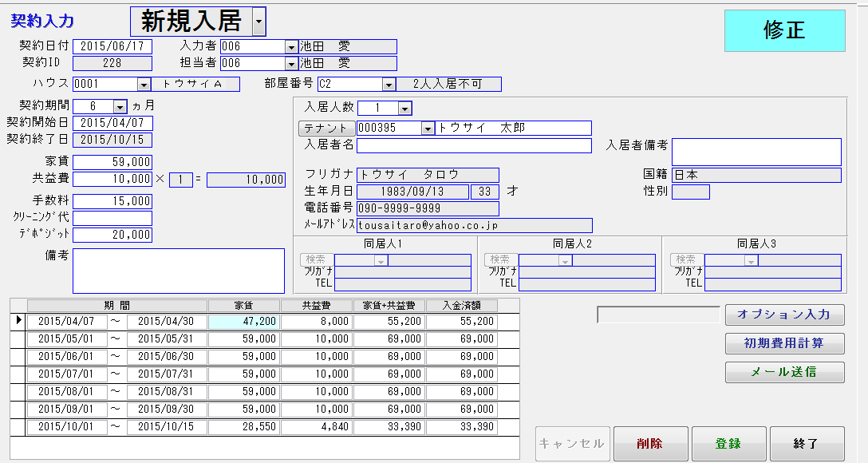Expand the 担当者 dropdown arrow
868x463 pixels.
(x=291, y=63)
